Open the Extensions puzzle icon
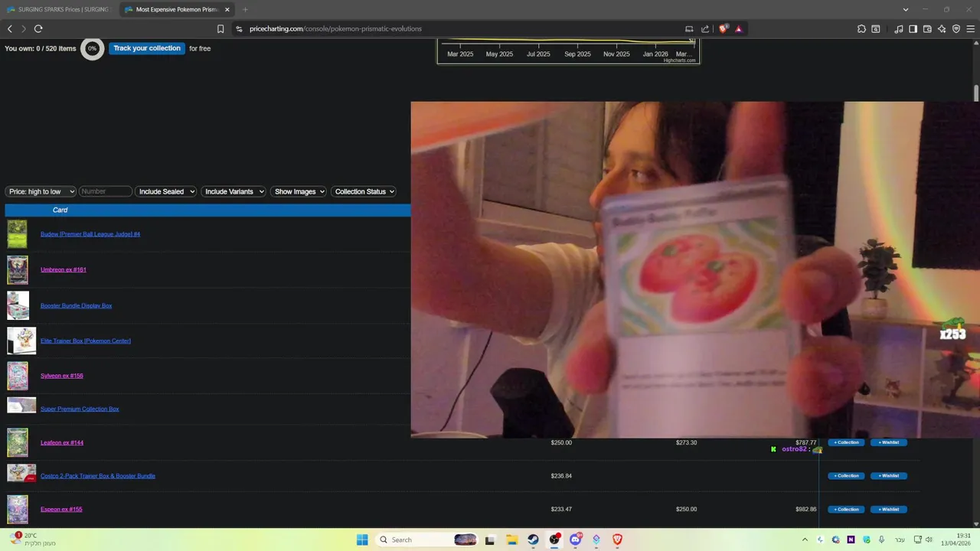 coord(861,29)
